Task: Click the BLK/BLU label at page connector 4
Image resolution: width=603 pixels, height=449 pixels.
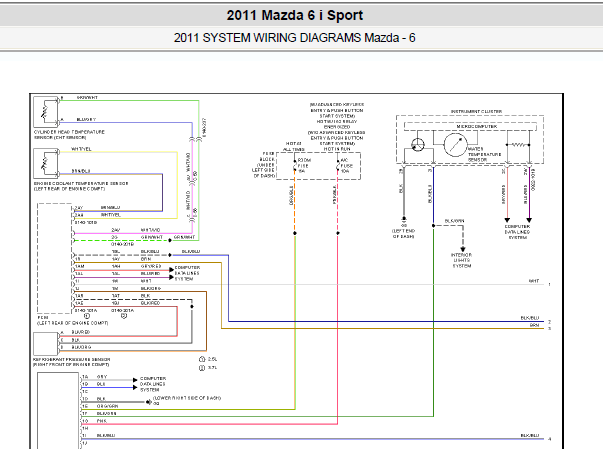Action: tap(530, 436)
